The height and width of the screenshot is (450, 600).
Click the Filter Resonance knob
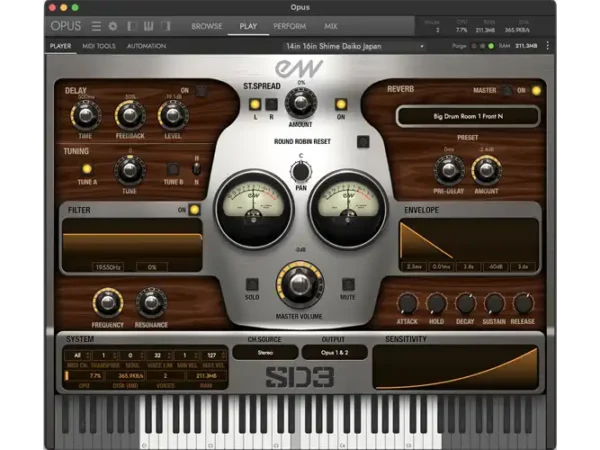coord(151,303)
